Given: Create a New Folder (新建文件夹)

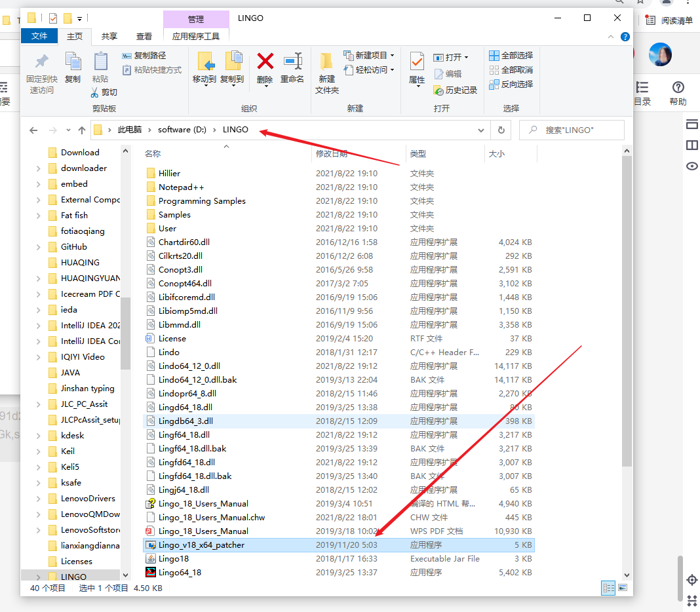Looking at the screenshot, I should (x=327, y=73).
